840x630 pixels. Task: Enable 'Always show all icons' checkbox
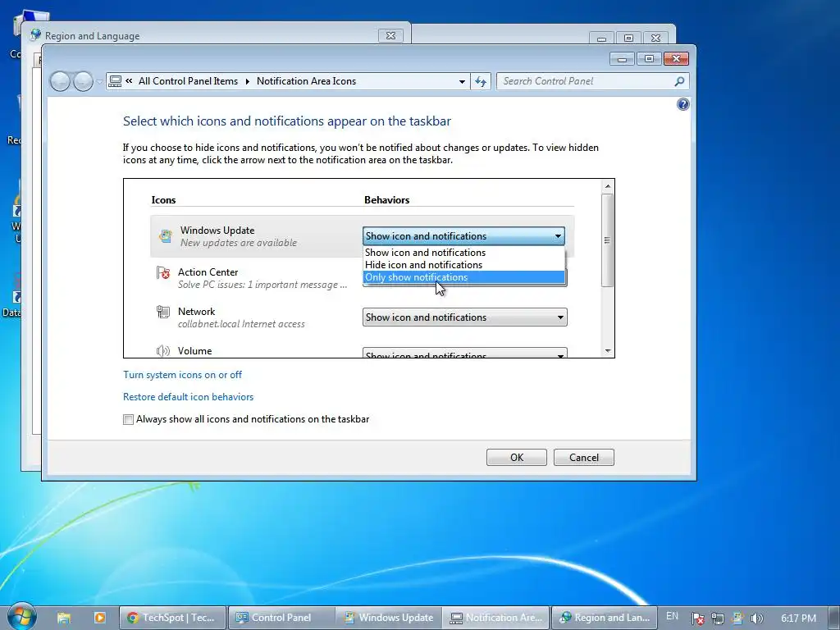point(128,419)
